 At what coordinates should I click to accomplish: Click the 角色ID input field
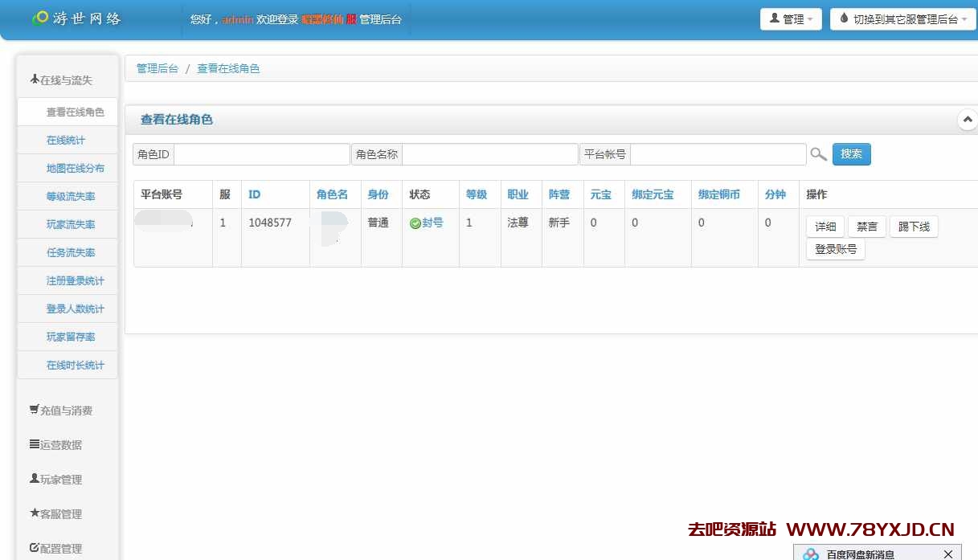(261, 154)
